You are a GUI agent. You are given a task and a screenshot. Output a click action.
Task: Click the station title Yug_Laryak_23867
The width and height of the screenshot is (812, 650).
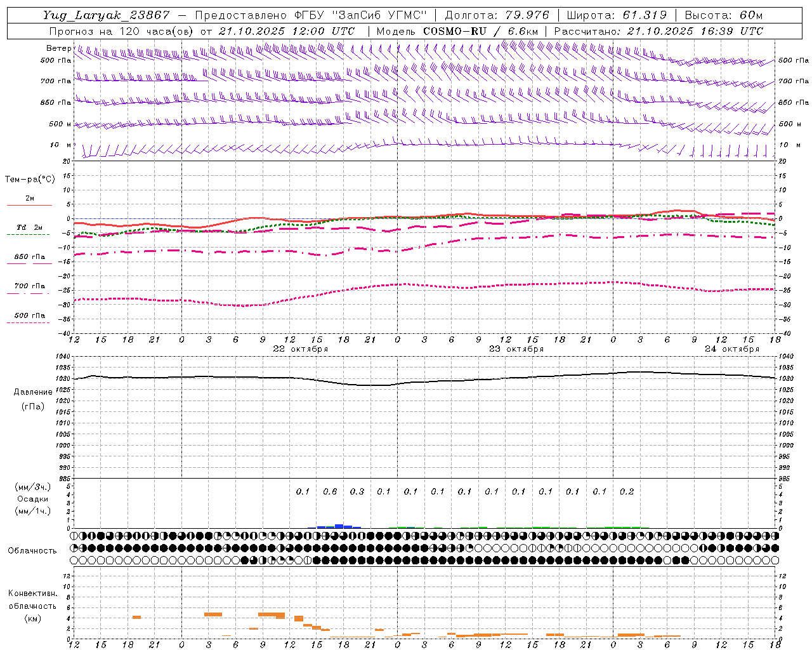point(107,15)
